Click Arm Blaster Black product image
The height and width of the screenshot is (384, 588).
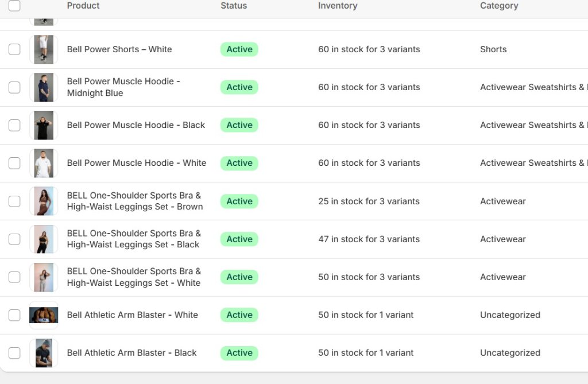[x=44, y=353]
